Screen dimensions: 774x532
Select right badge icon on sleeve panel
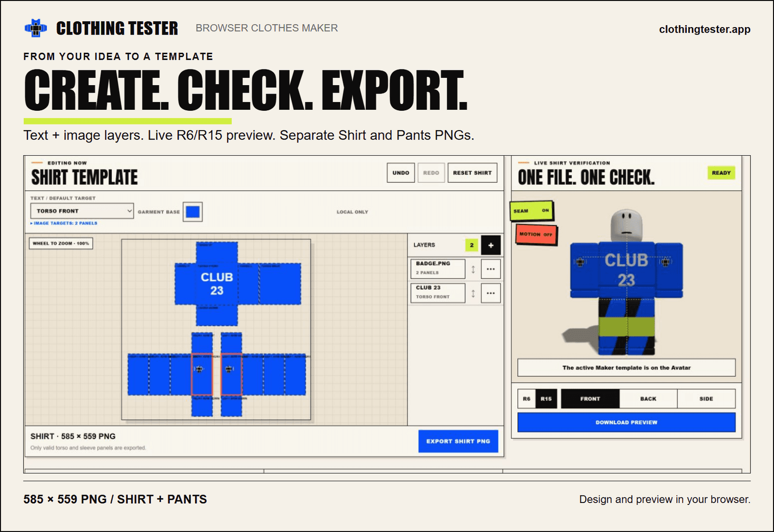230,369
